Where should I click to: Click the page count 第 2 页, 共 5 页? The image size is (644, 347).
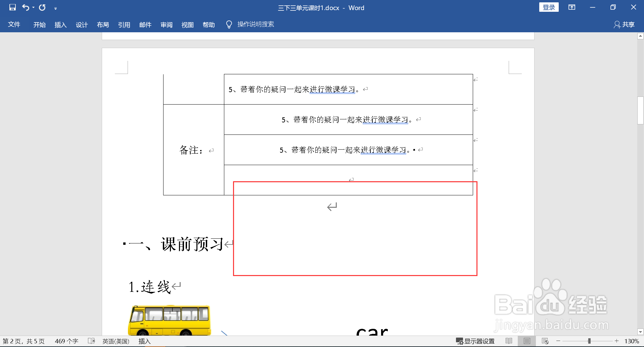pos(24,341)
